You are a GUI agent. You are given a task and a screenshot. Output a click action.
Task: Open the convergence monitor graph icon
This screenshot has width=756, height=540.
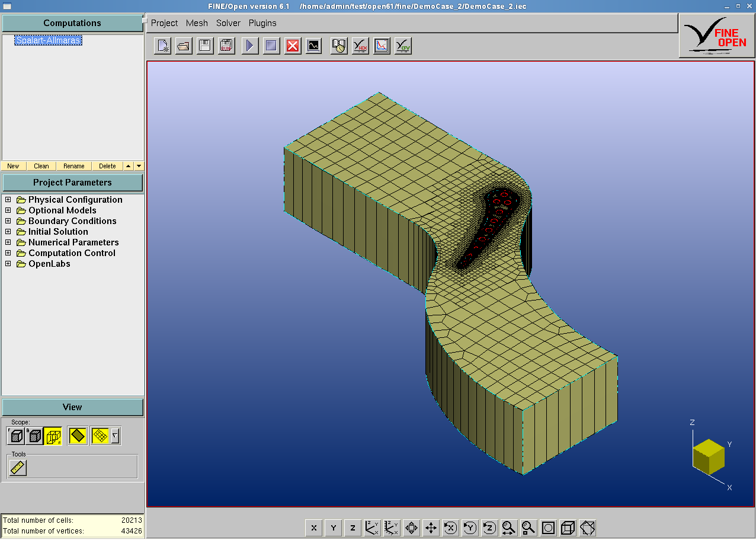[x=313, y=46]
